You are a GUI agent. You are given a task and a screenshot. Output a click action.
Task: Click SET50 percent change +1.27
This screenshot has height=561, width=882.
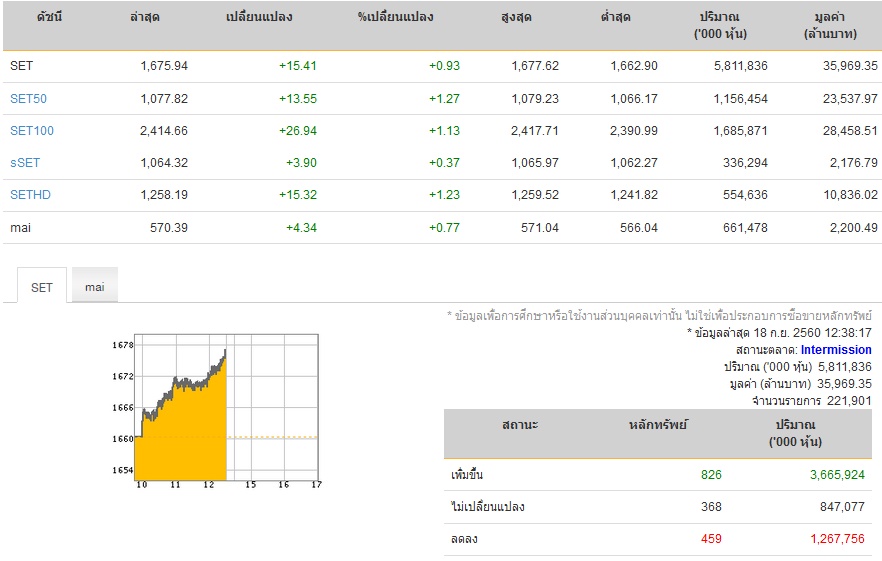[x=444, y=98]
